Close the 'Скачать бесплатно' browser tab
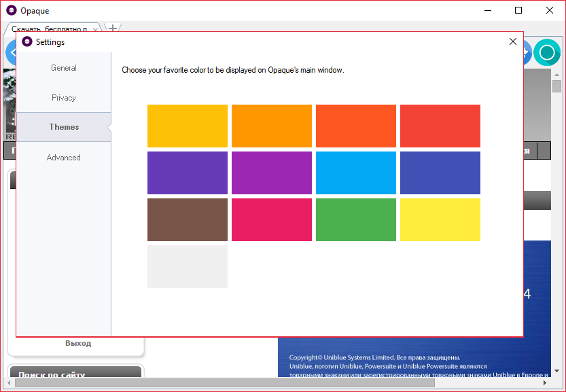This screenshot has width=566, height=392. 95,30
